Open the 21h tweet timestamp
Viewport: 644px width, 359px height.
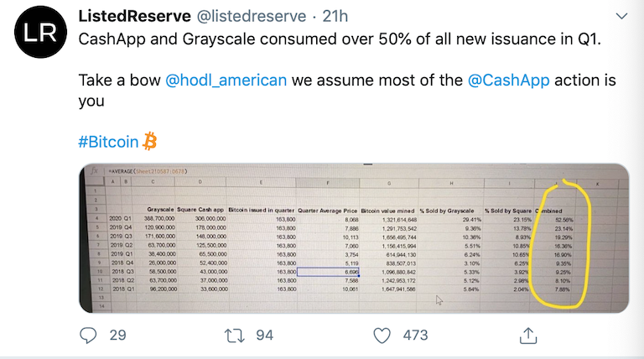[335, 16]
